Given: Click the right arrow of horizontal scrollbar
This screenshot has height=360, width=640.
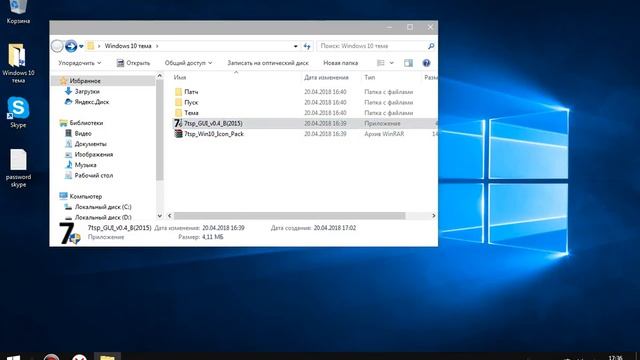Looking at the screenshot, I should pos(433,216).
